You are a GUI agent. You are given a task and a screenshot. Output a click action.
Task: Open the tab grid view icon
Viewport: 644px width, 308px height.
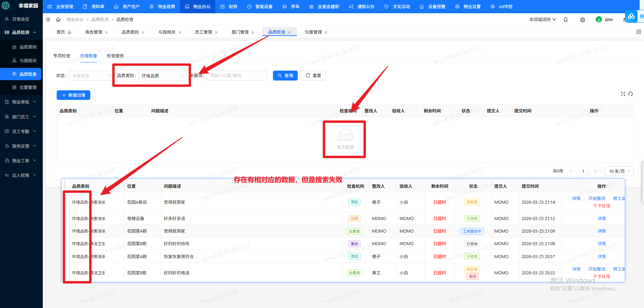tap(639, 32)
